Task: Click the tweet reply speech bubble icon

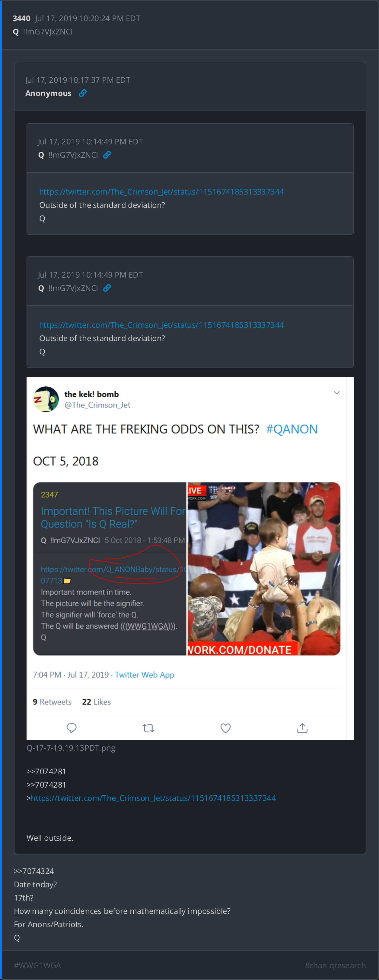Action: pos(72,728)
